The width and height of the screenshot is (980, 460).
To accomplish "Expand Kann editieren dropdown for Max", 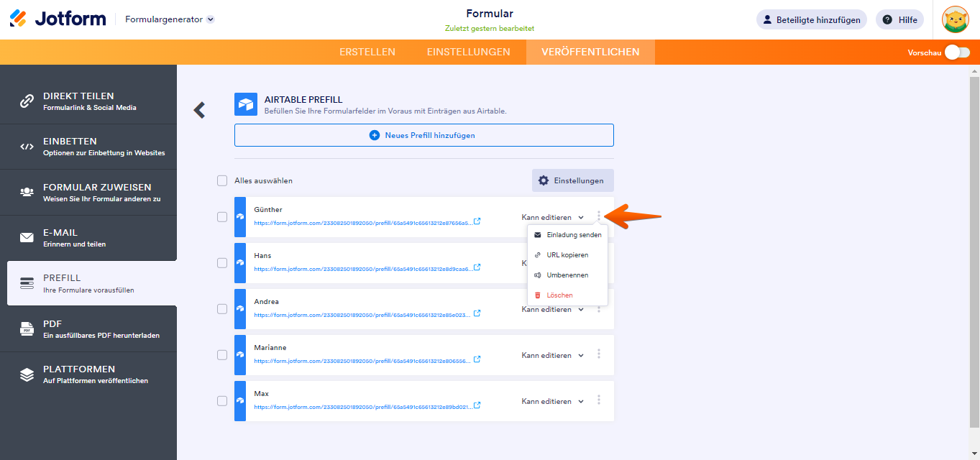I will click(553, 401).
